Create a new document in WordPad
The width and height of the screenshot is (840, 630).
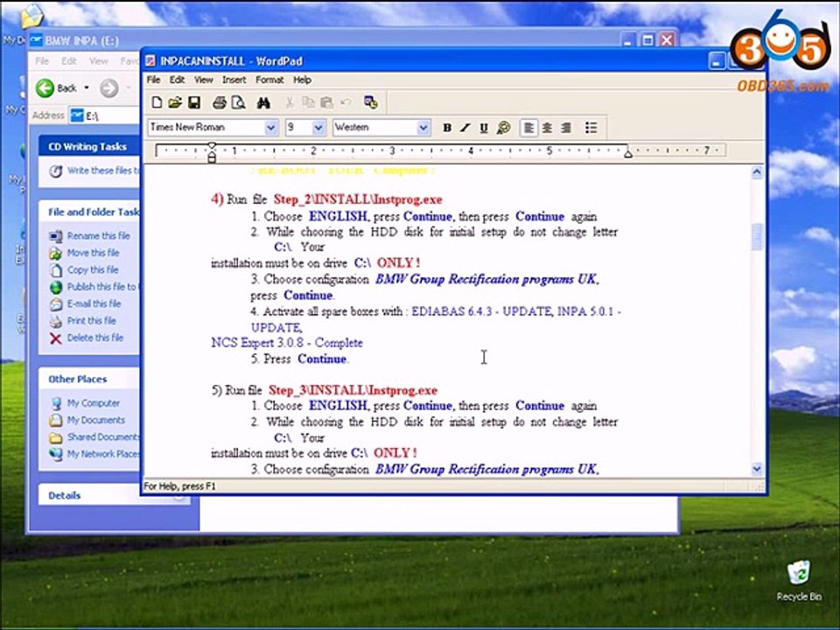click(x=157, y=102)
